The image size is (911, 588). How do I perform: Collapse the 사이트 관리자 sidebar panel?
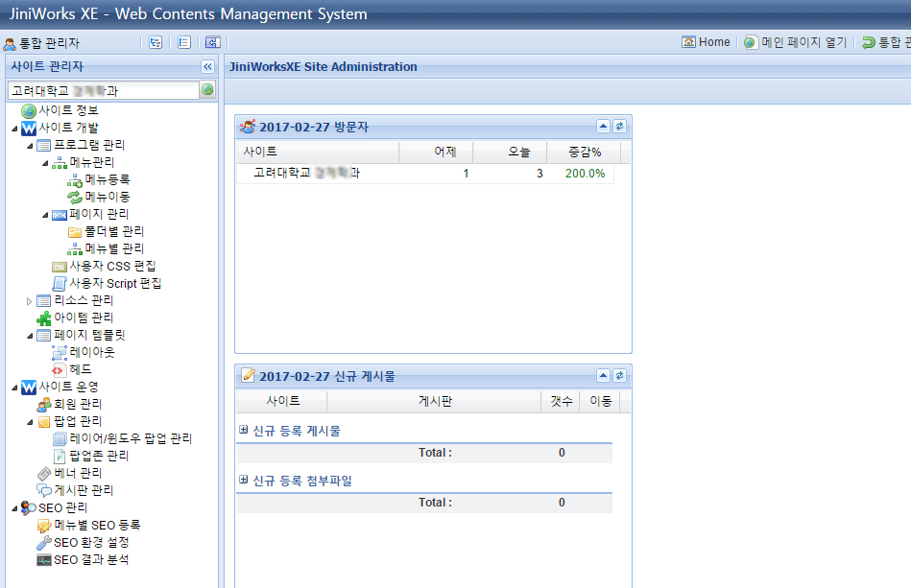point(207,67)
